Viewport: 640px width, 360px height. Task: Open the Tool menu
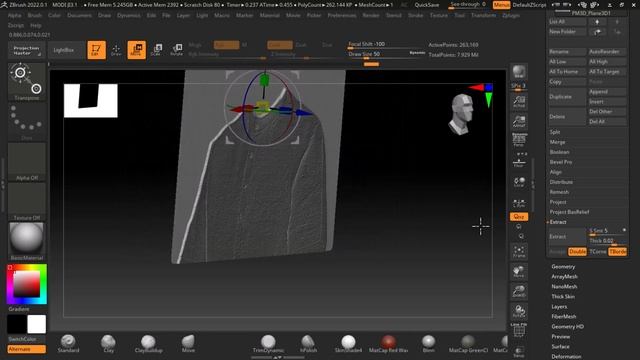[x=459, y=15]
